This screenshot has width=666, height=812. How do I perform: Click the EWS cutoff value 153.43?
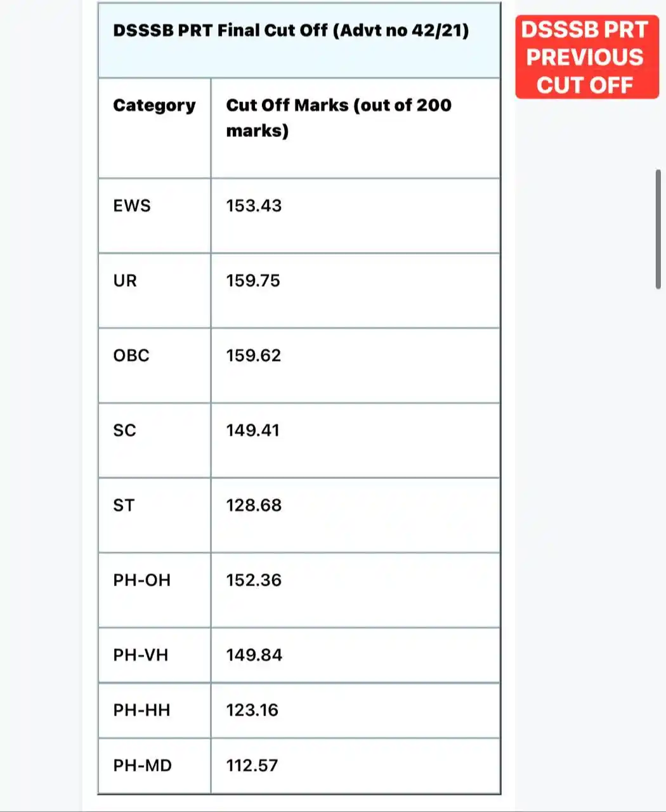254,206
